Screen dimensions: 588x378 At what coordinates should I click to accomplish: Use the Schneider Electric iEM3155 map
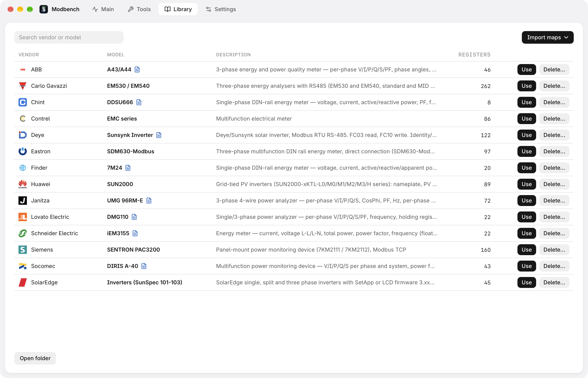[x=527, y=233]
